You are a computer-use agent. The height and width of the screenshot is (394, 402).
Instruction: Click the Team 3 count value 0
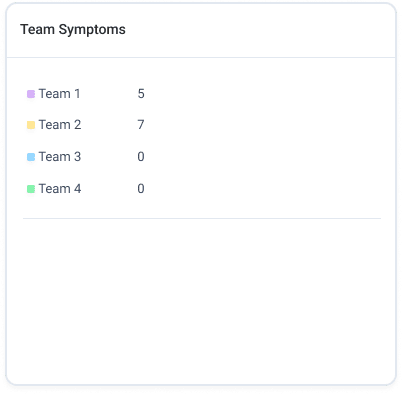(x=141, y=157)
